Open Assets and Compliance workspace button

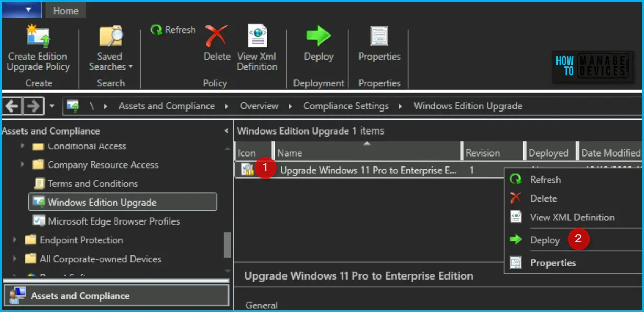tap(116, 296)
